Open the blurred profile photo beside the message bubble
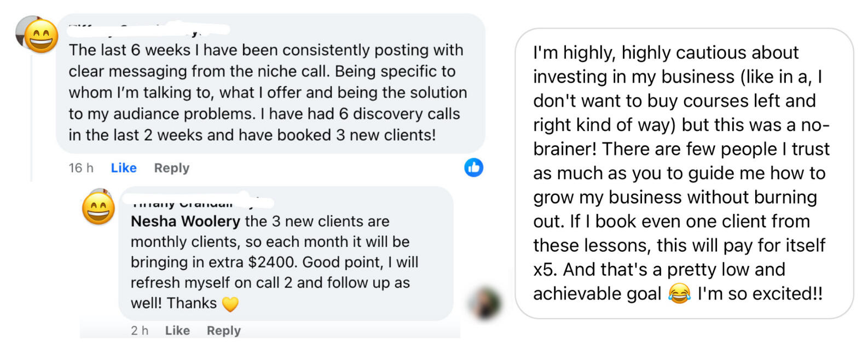 pyautogui.click(x=485, y=302)
